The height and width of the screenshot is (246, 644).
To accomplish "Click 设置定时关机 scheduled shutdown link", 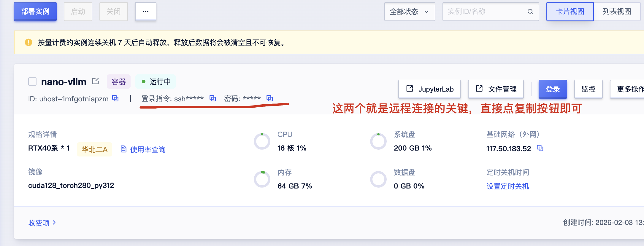I will [x=507, y=186].
